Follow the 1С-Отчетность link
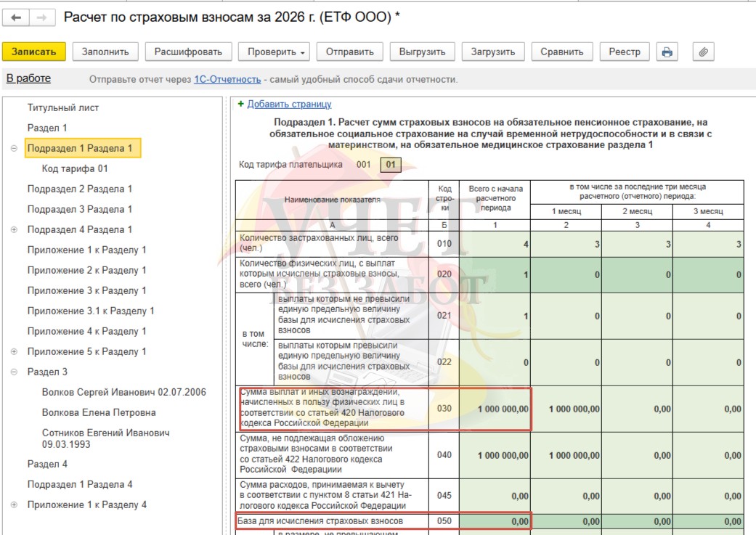This screenshot has width=756, height=535. 227,80
